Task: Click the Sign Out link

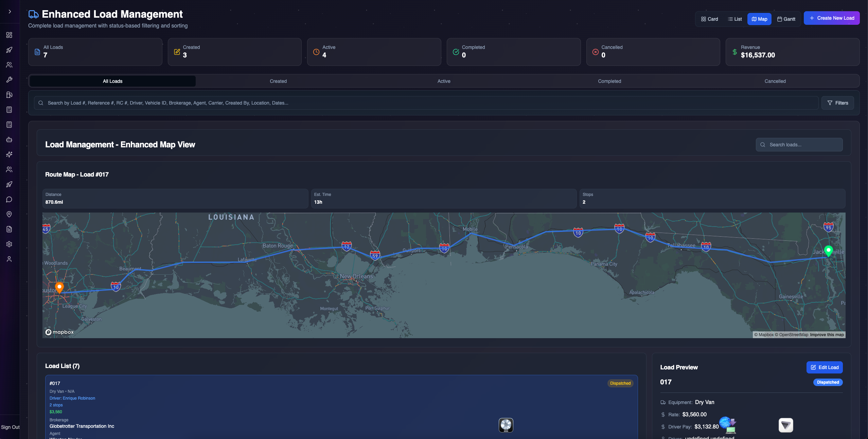Action: (x=10, y=427)
